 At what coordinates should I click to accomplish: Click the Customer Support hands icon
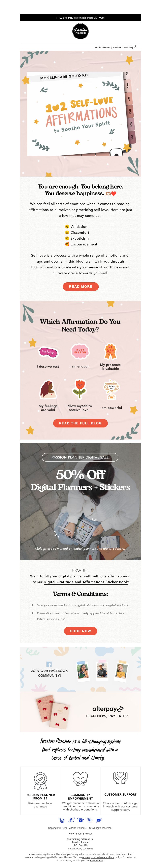120,778
